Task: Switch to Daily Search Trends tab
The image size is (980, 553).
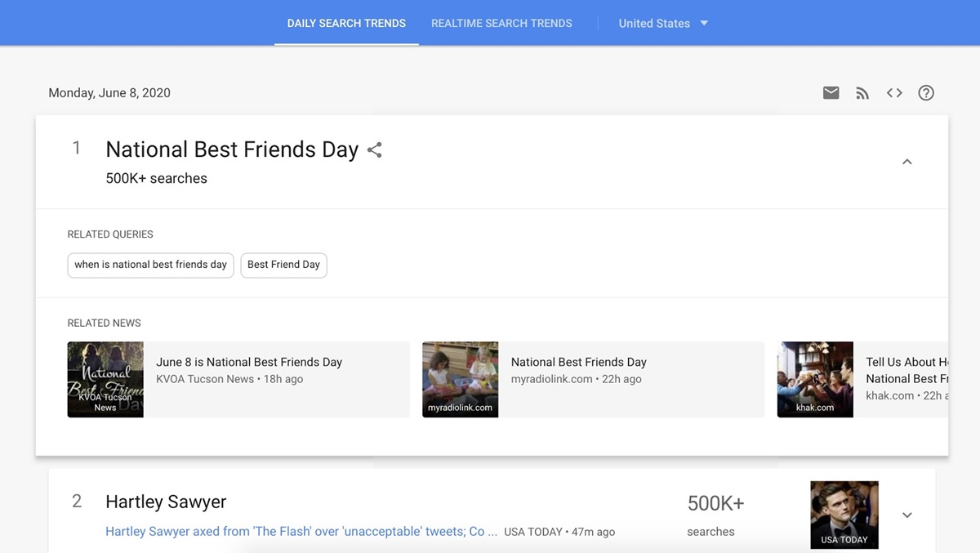Action: 346,24
